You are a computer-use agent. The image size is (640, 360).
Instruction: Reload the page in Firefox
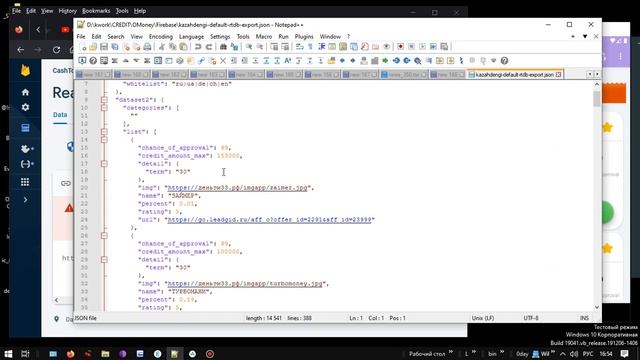click(x=56, y=50)
